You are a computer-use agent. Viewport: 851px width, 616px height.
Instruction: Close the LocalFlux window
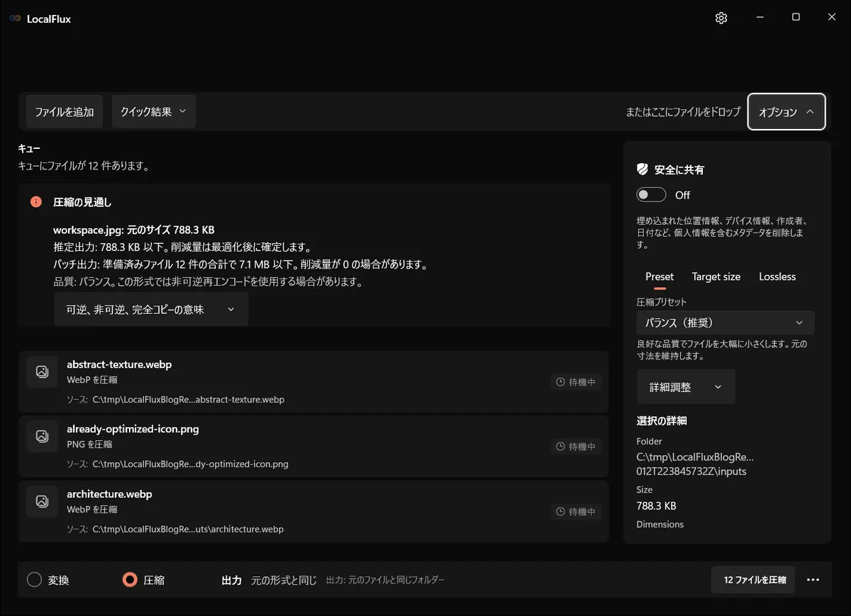pos(832,18)
